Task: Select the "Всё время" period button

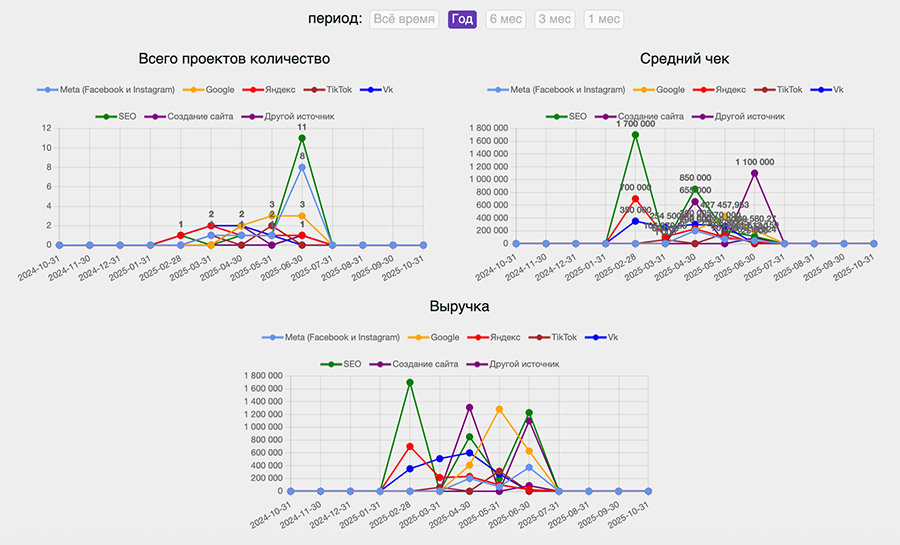Action: (406, 19)
